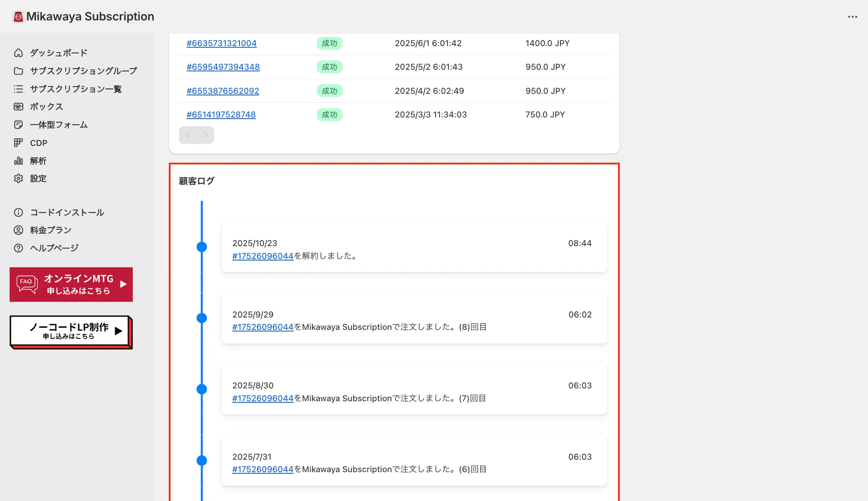Open コードインストール in the sidebar
The image size is (868, 501).
click(x=67, y=212)
